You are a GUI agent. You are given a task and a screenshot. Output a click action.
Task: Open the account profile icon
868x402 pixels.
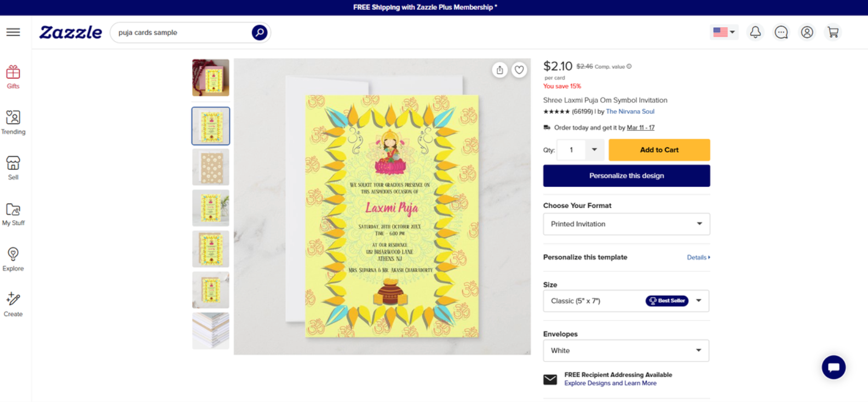807,32
